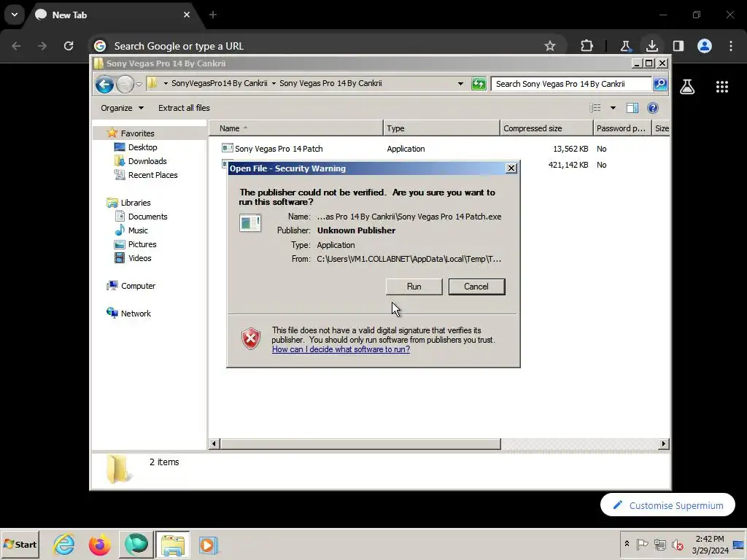Viewport: 747px width, 560px height.
Task: Click the Explorer forward arrow button
Action: (125, 85)
